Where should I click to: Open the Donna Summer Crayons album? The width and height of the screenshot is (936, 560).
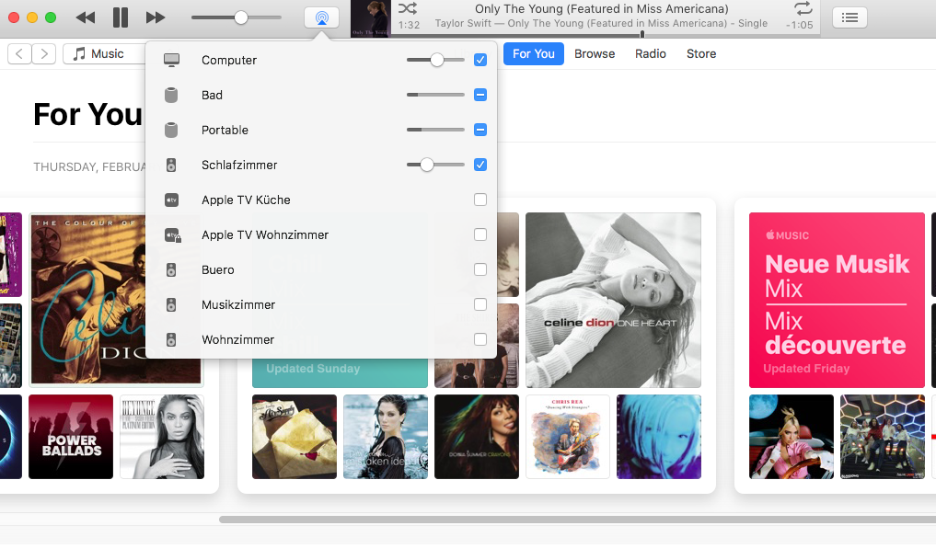coord(477,437)
